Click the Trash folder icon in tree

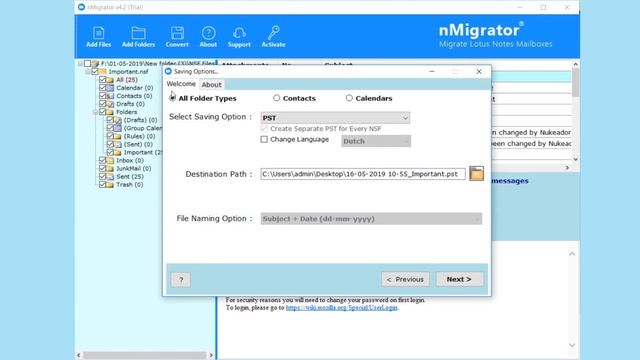(110, 184)
